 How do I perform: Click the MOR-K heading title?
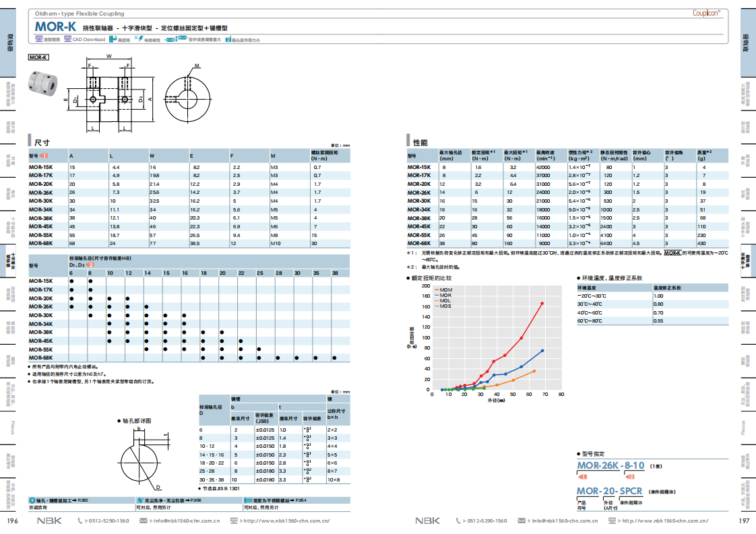pyautogui.click(x=55, y=26)
